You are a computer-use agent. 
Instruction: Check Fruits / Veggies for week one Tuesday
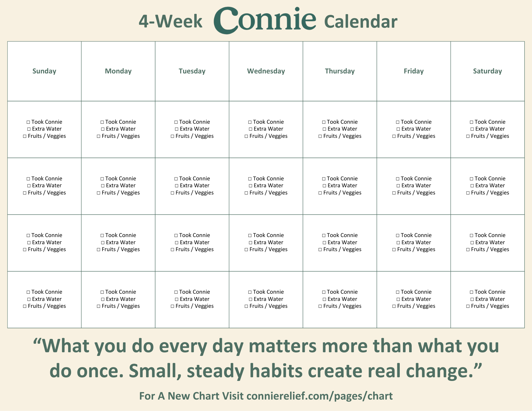(x=172, y=136)
